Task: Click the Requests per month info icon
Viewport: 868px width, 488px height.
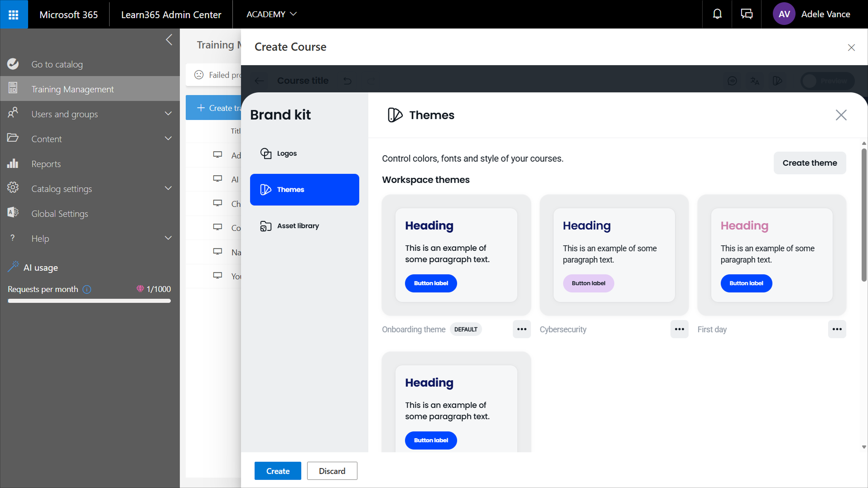Action: (87, 289)
